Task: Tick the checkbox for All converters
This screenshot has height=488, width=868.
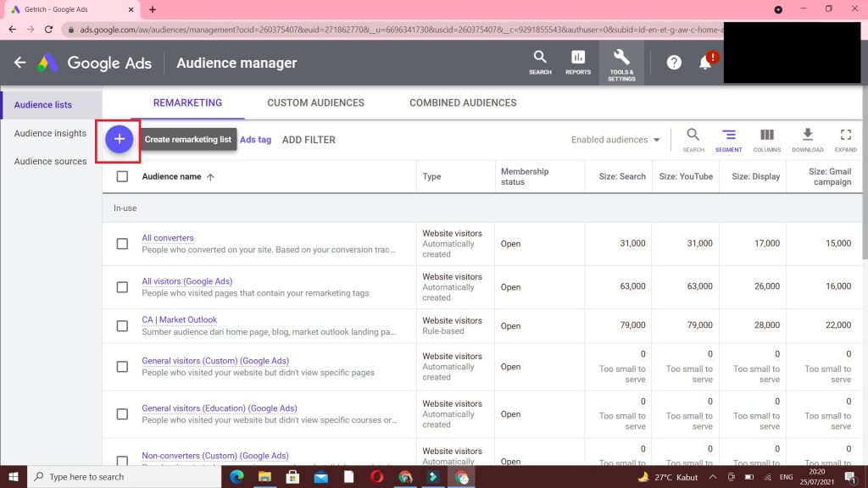Action: click(122, 244)
